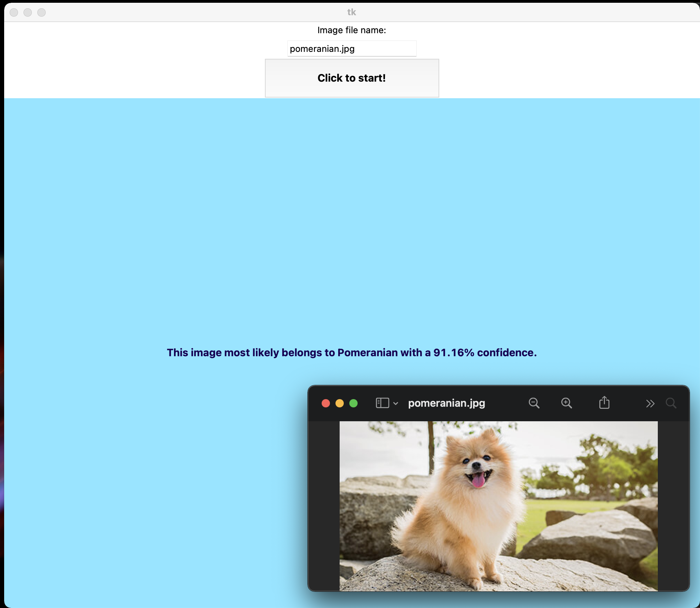Minimize the Preview window with yellow button
This screenshot has width=700, height=608.
pos(340,404)
